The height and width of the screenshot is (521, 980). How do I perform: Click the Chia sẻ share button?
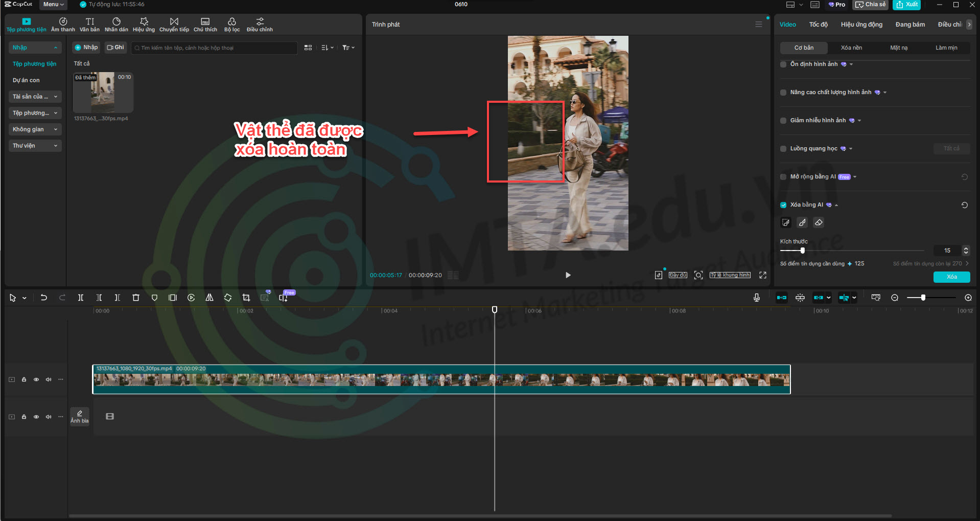coord(870,5)
